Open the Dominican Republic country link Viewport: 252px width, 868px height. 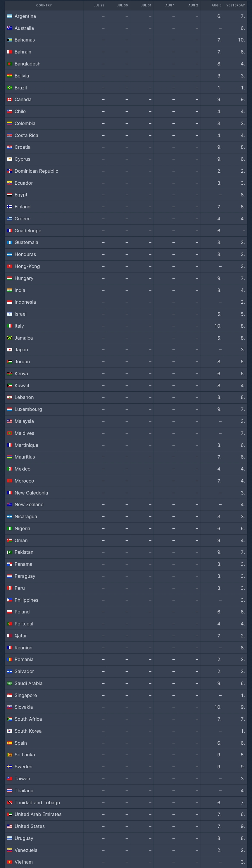pyautogui.click(x=36, y=171)
